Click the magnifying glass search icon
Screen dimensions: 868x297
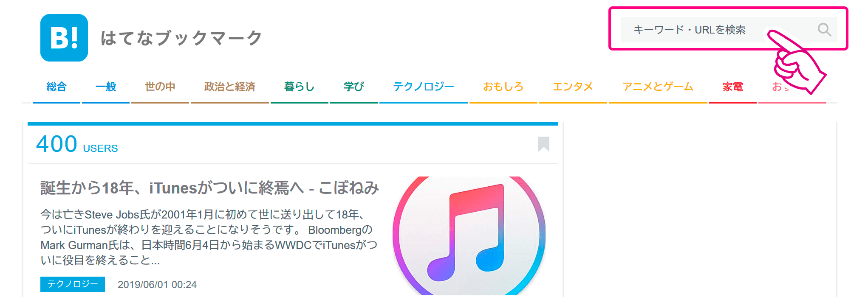824,30
